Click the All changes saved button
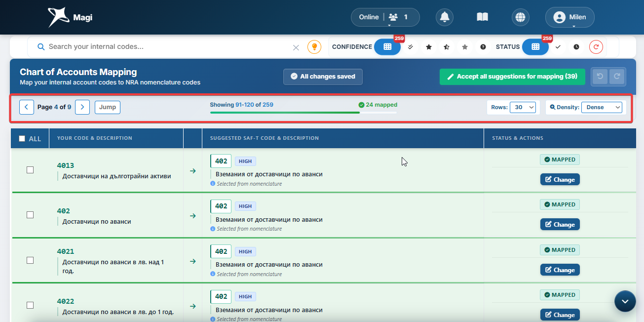 click(323, 77)
